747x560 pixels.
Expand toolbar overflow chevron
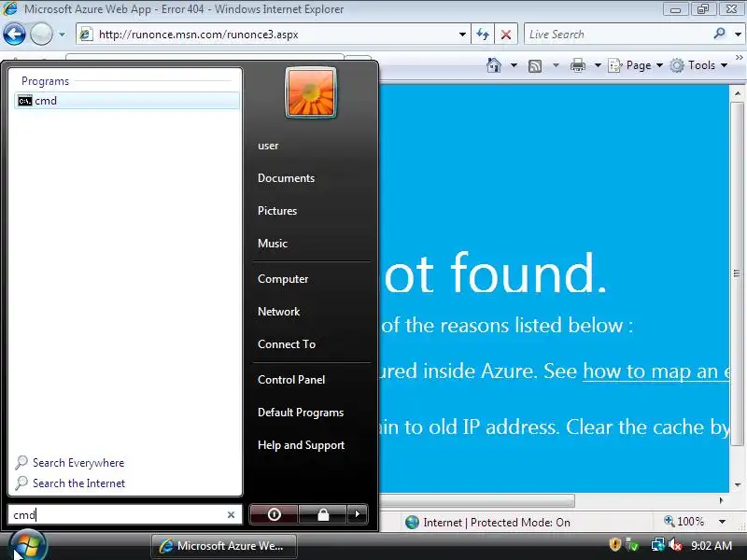point(740,57)
